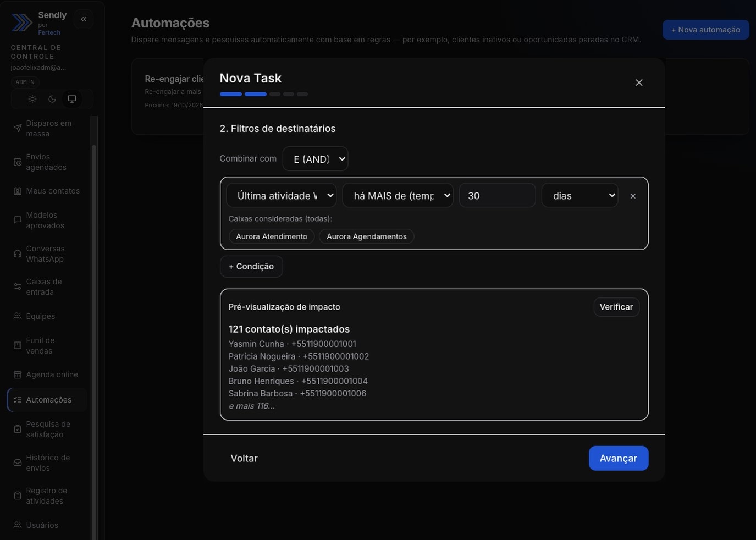The height and width of the screenshot is (540, 756).
Task: Click the Modelos aprovados chat icon
Action: 18,220
